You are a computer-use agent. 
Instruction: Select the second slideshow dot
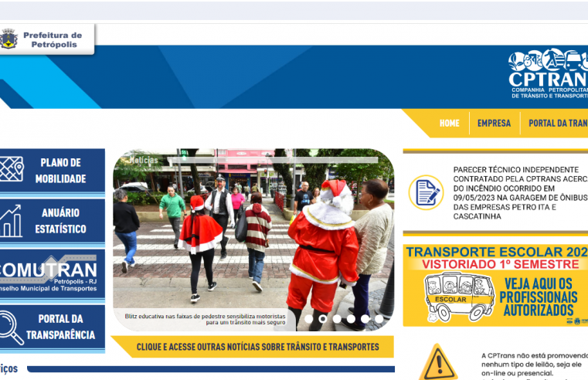pyautogui.click(x=322, y=319)
